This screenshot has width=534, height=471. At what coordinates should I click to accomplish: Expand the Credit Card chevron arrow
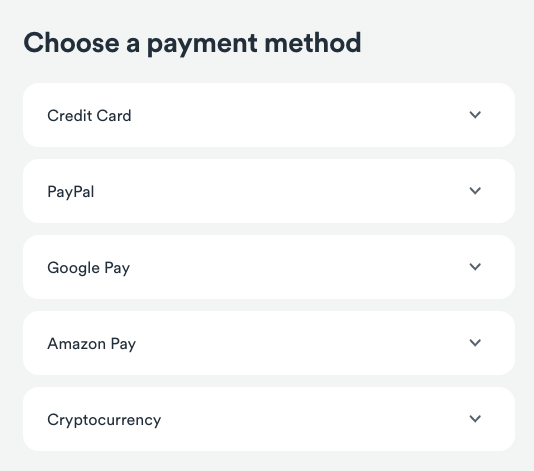click(x=475, y=115)
